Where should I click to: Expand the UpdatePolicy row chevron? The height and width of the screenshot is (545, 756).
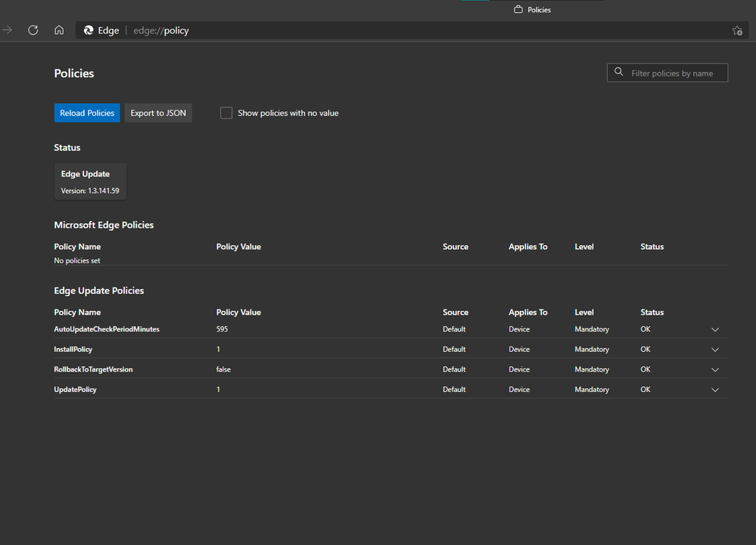(x=715, y=390)
